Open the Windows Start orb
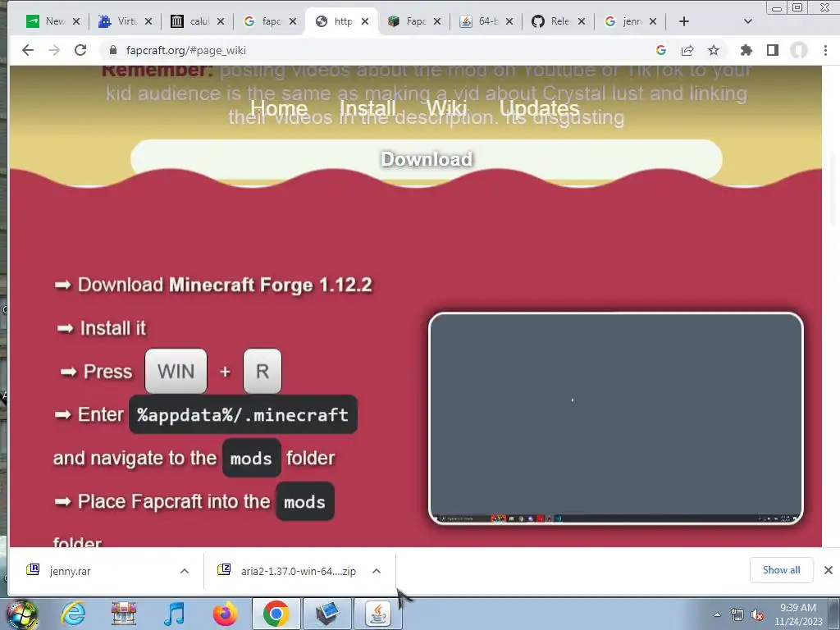The image size is (840, 630). click(22, 614)
